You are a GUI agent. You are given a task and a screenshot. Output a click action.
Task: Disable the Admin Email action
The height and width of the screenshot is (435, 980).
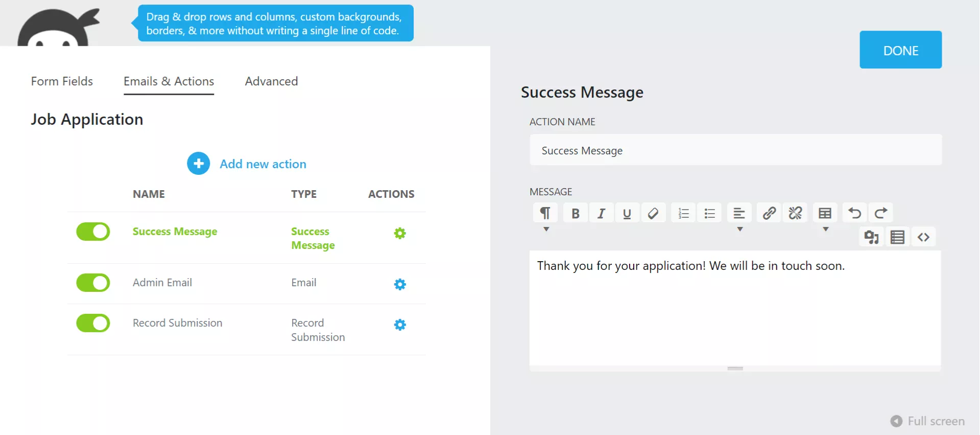tap(93, 283)
